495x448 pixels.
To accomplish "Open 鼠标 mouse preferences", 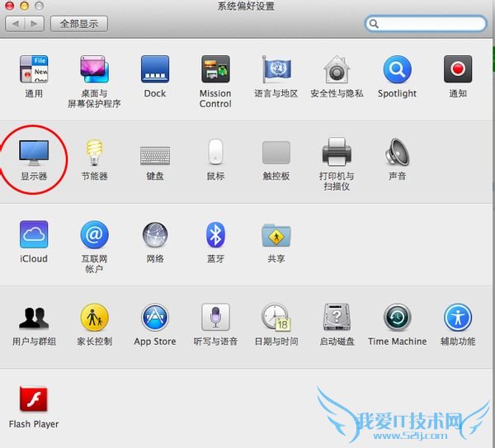I will tap(215, 152).
